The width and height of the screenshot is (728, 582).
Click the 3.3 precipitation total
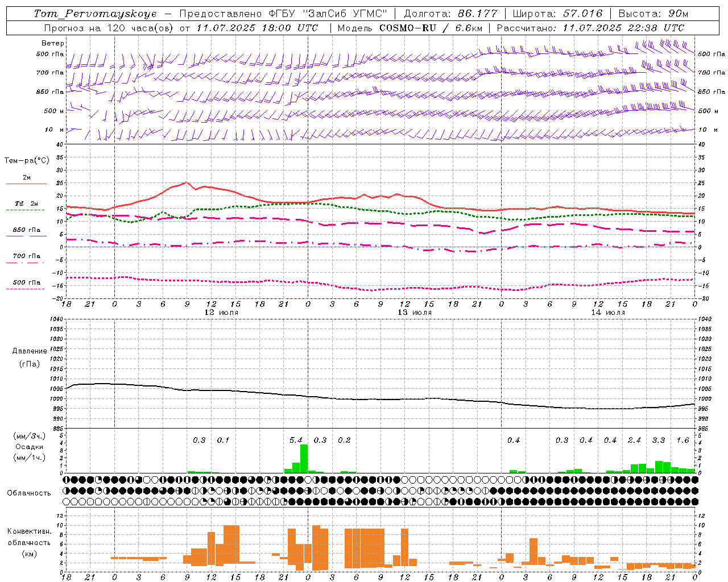659,440
